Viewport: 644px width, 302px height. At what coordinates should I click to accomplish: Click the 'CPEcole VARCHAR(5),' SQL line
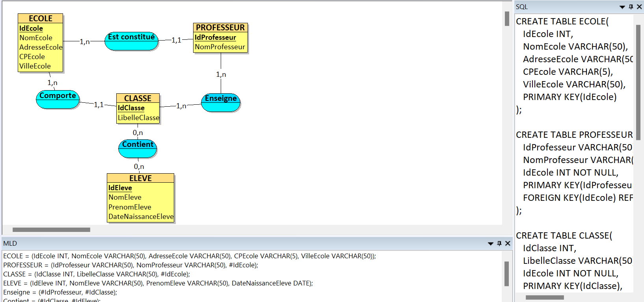pos(568,72)
